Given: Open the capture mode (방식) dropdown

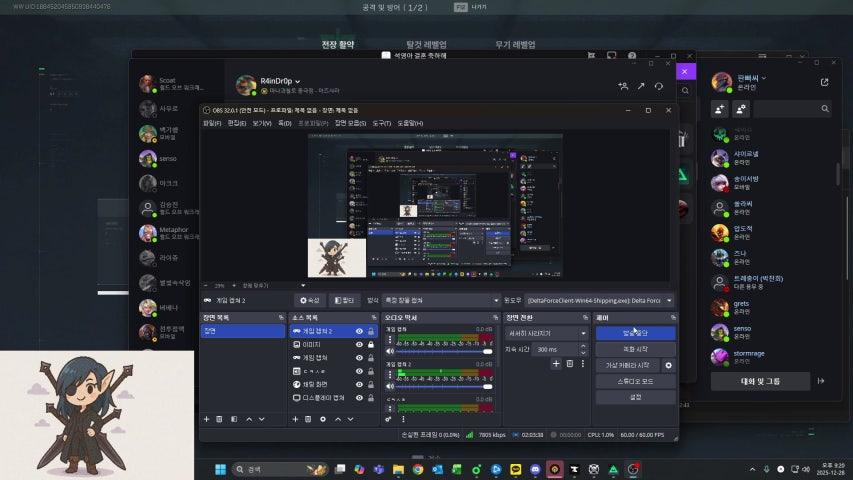Looking at the screenshot, I should 441,300.
